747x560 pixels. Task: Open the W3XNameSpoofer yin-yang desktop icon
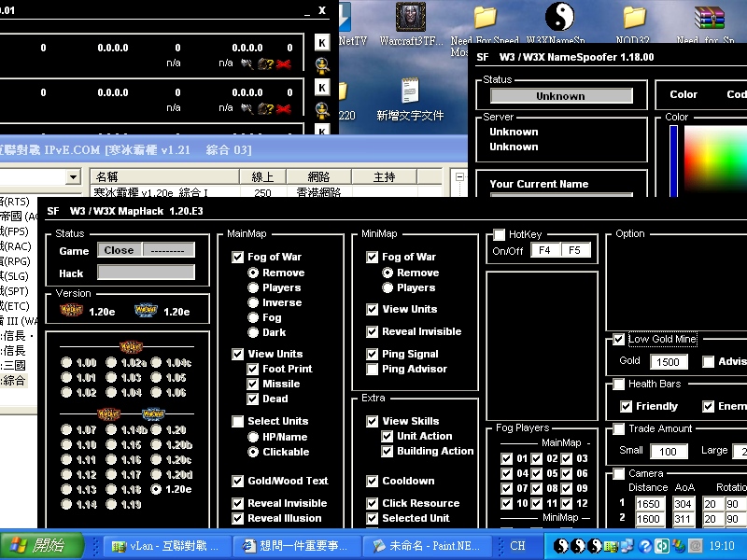point(560,19)
